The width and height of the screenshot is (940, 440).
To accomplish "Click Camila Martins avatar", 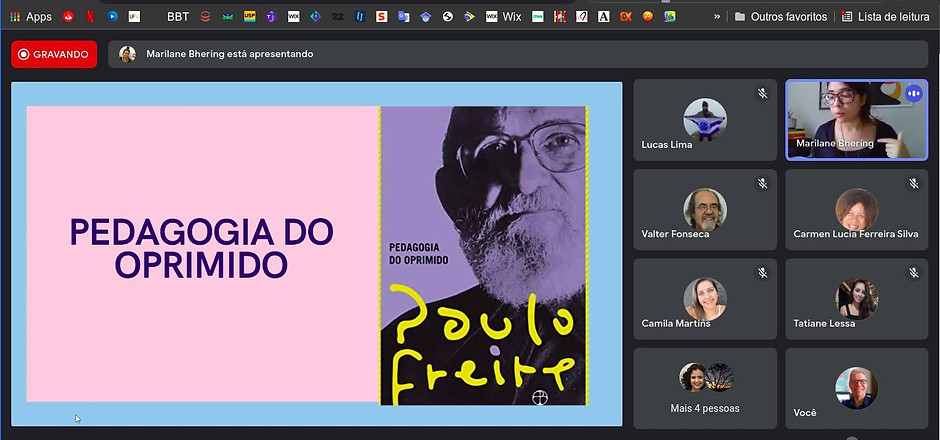I will [705, 299].
